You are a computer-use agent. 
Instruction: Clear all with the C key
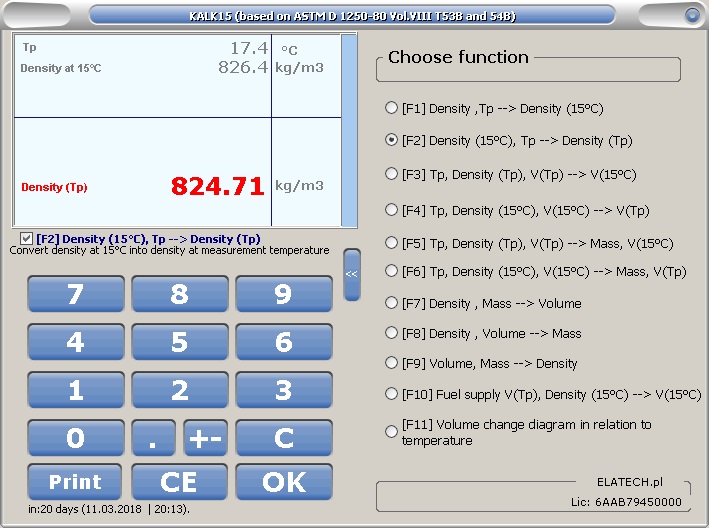point(284,438)
